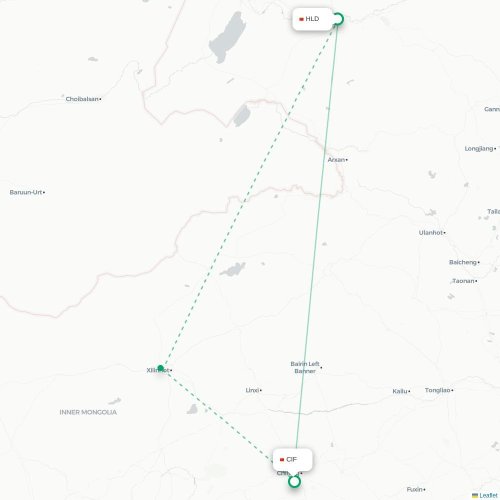Select the CIF airport circle marker
The width and height of the screenshot is (500, 500).
pyautogui.click(x=294, y=482)
